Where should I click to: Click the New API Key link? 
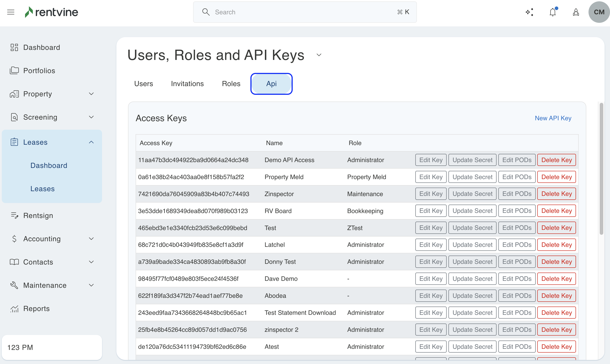point(553,118)
